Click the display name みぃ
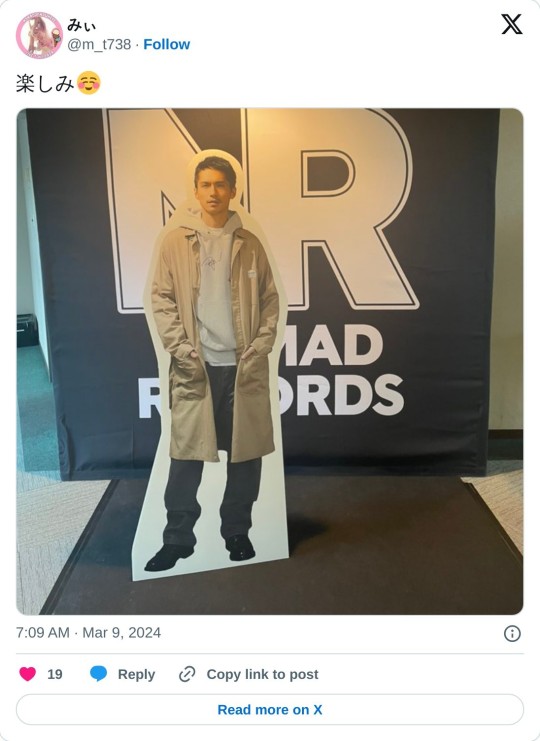The width and height of the screenshot is (540, 741). coord(81,25)
